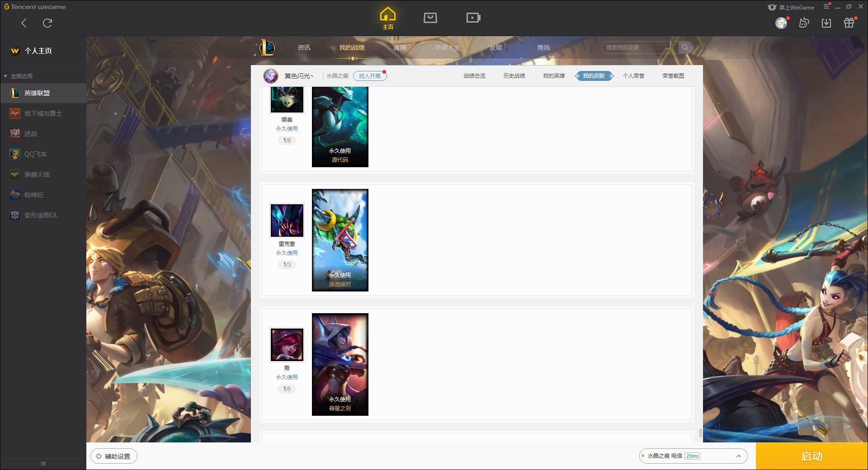Click the 搜索我的英雄 search field
Screen dimensions: 868x470
(640, 47)
